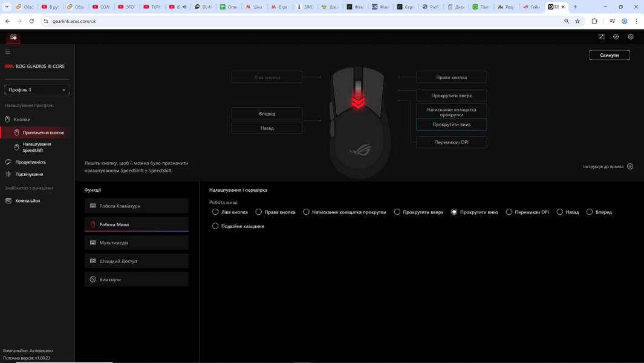Click the Прокрутити вниз assignment button
This screenshot has width=644, height=363.
tap(450, 124)
